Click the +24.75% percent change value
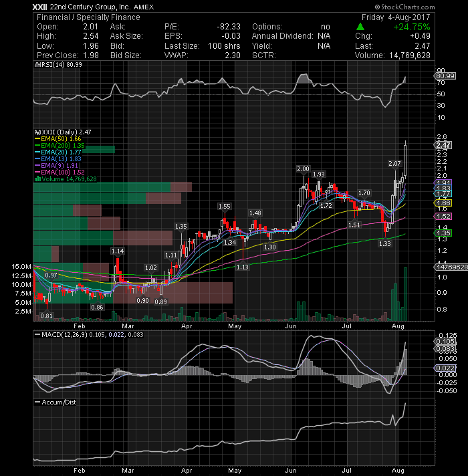Viewport: 468px width, 476px height. [x=412, y=27]
